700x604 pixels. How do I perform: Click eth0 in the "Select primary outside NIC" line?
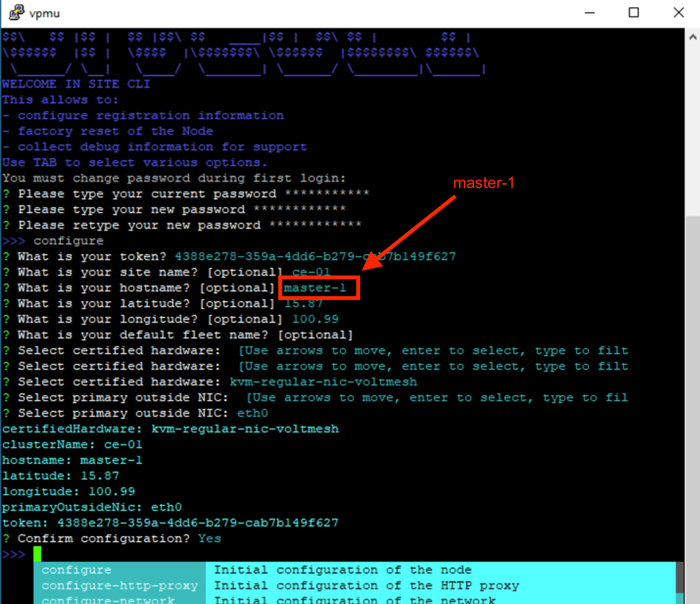coord(252,413)
